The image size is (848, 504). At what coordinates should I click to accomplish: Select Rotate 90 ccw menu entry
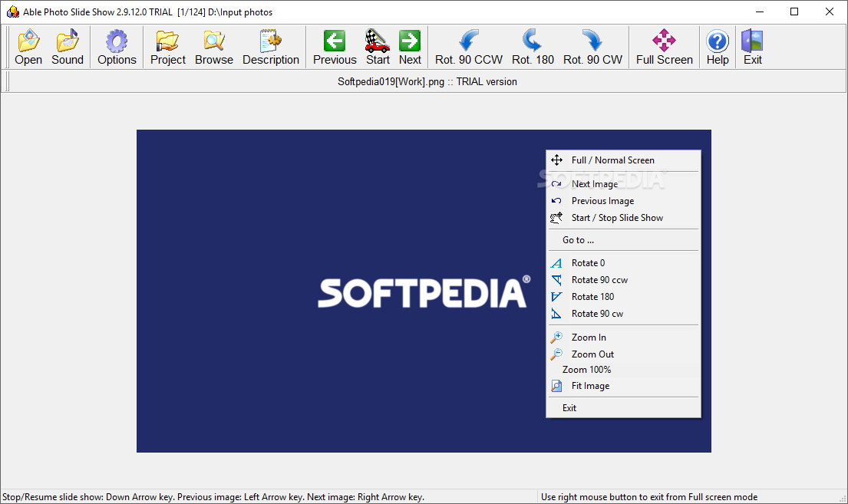coord(624,279)
